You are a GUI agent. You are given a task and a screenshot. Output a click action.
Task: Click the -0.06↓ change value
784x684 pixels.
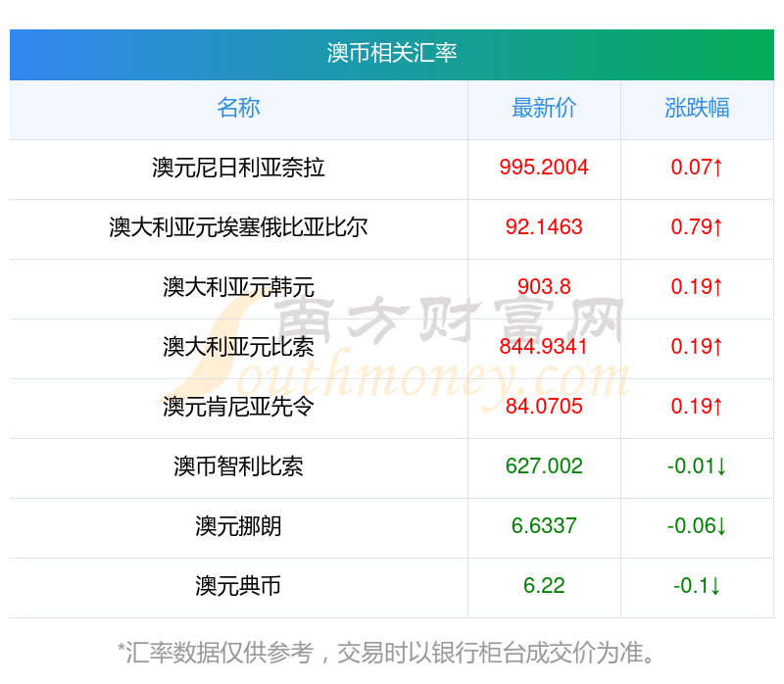tap(697, 525)
